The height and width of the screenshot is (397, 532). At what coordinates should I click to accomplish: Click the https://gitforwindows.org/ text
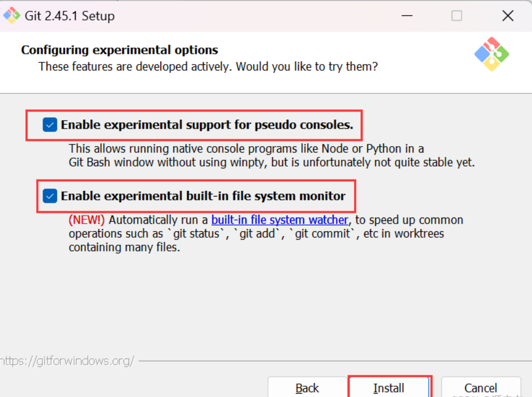[x=67, y=361]
